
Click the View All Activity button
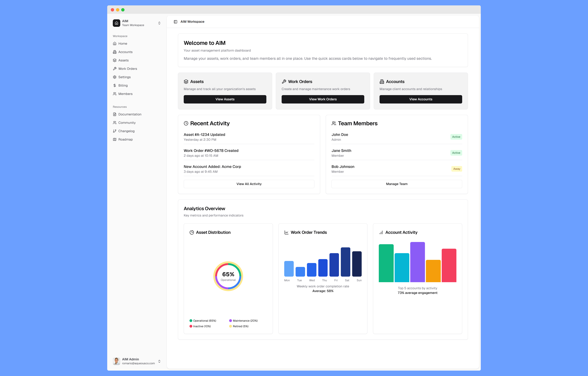coord(249,184)
